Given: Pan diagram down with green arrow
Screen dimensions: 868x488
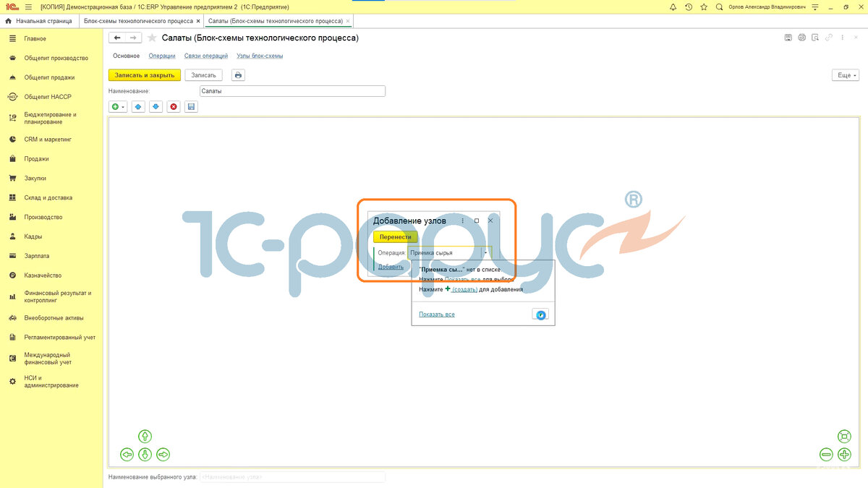Looking at the screenshot, I should click(145, 455).
